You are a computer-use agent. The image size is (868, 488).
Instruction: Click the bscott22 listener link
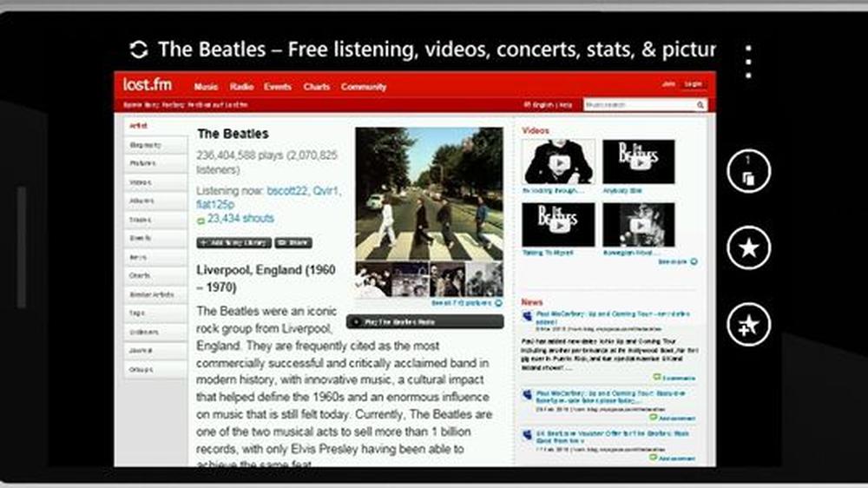click(286, 190)
